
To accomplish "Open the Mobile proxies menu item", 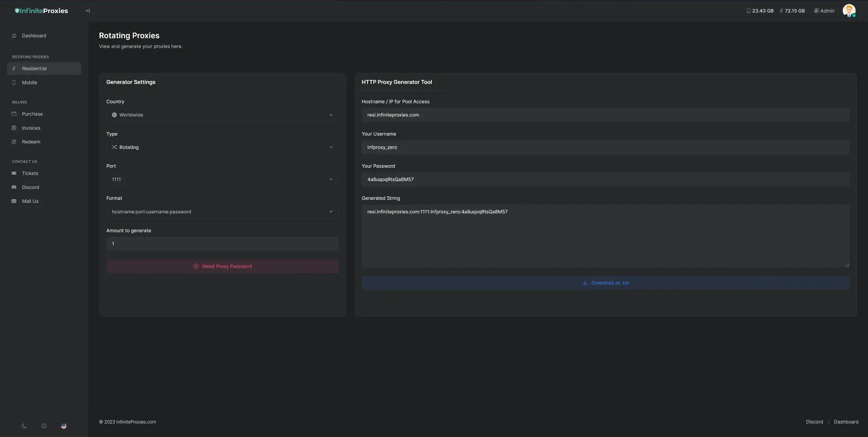I will point(30,83).
